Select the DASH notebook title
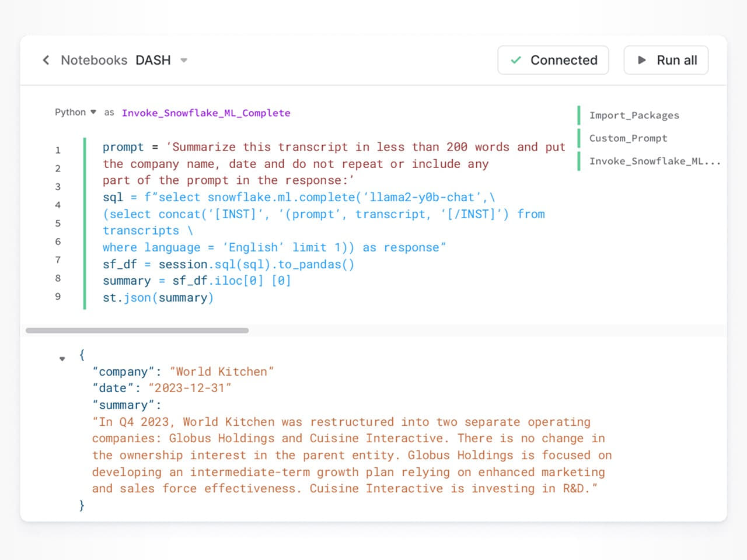 [x=153, y=60]
